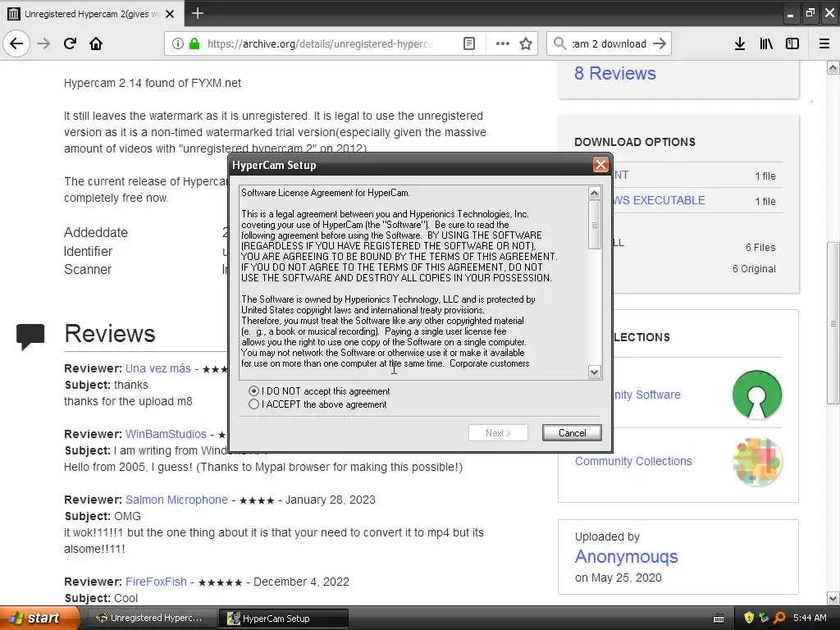Focus the archive.org URL address field
Screen dimensions: 840x630
321,44
